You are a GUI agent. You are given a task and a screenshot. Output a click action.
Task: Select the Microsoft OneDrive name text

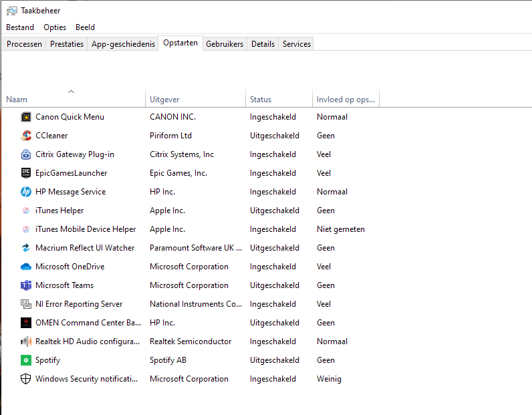click(x=70, y=267)
